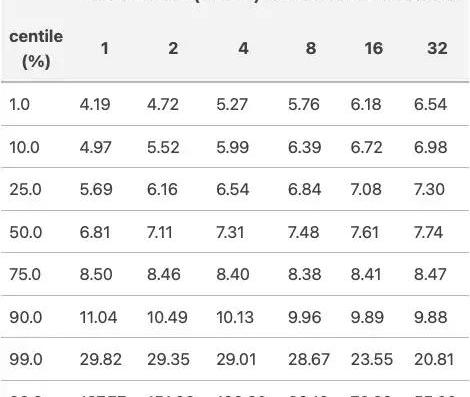Viewport: 470px width, 397px height.
Task: Click the centile (%) column header
Action: [x=36, y=49]
